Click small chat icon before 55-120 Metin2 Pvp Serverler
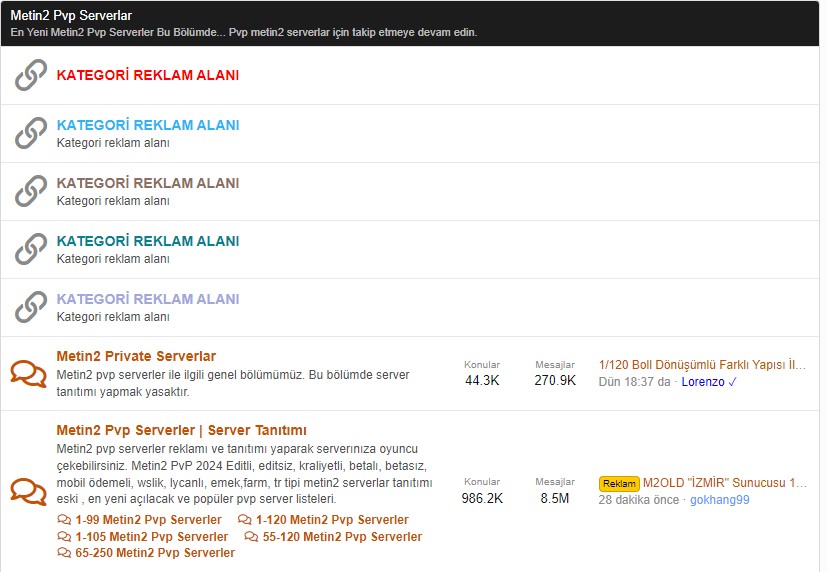 [252, 537]
